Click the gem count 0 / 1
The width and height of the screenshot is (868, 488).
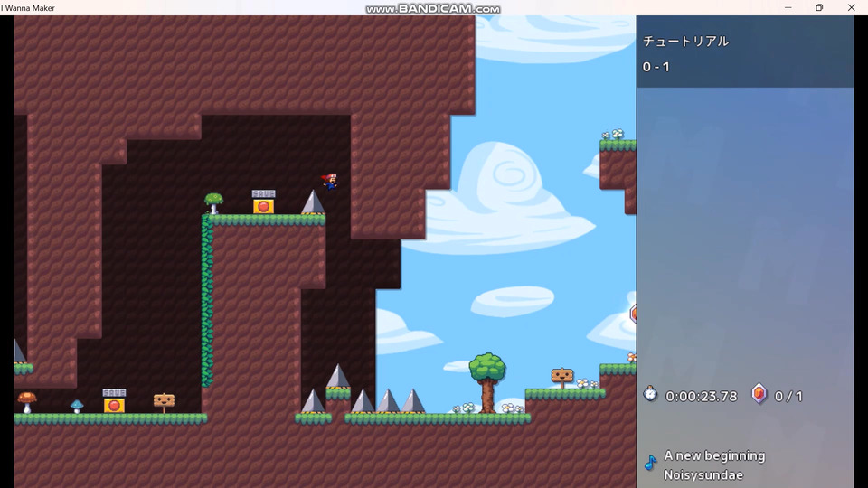coord(788,396)
